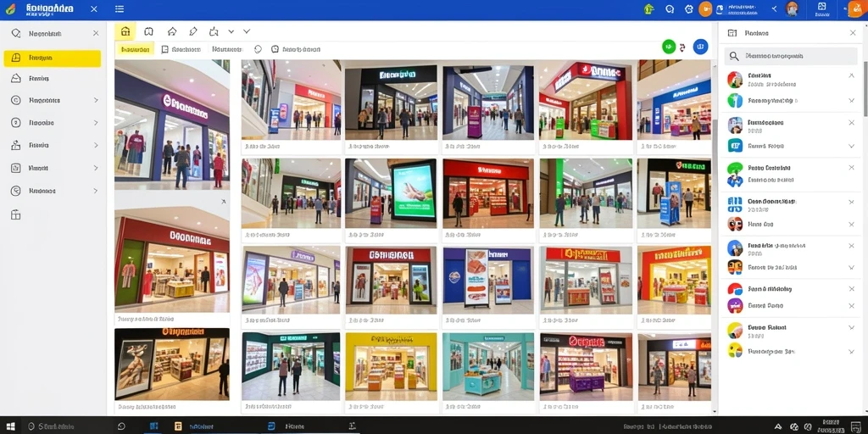Remove the panel row with the red-and-green avatar
This screenshot has height=434, width=868.
pos(851,75)
